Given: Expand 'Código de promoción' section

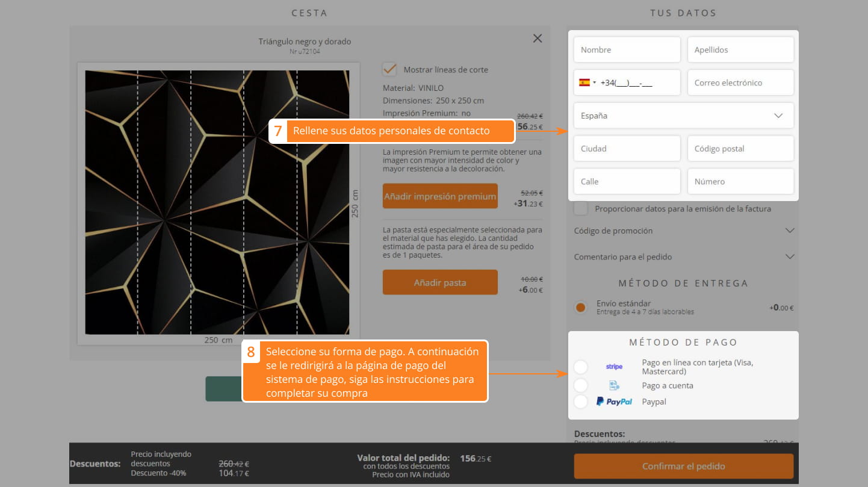Looking at the screenshot, I should pos(683,231).
